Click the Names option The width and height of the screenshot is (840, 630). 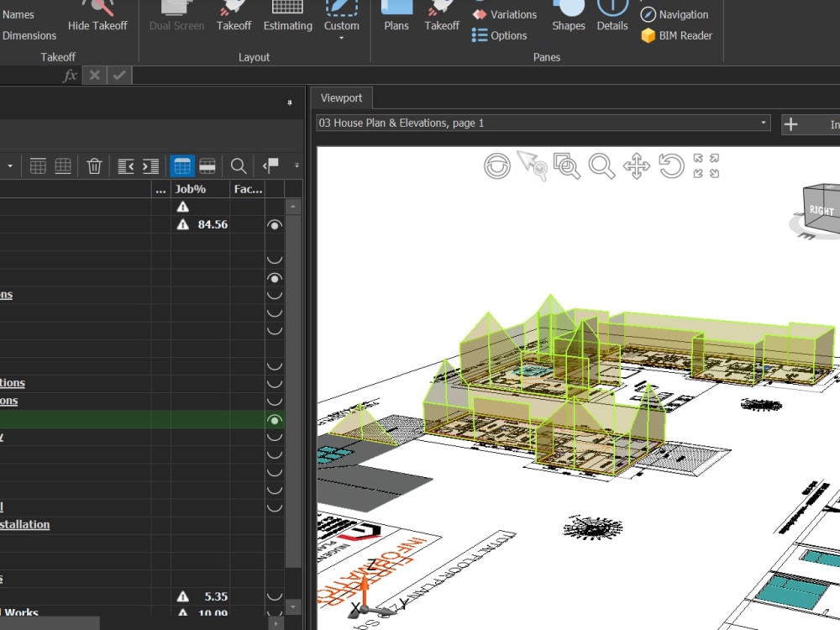pos(18,14)
